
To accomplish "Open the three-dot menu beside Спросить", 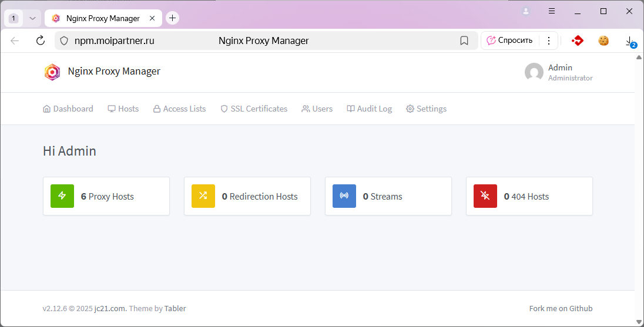I will [x=549, y=41].
